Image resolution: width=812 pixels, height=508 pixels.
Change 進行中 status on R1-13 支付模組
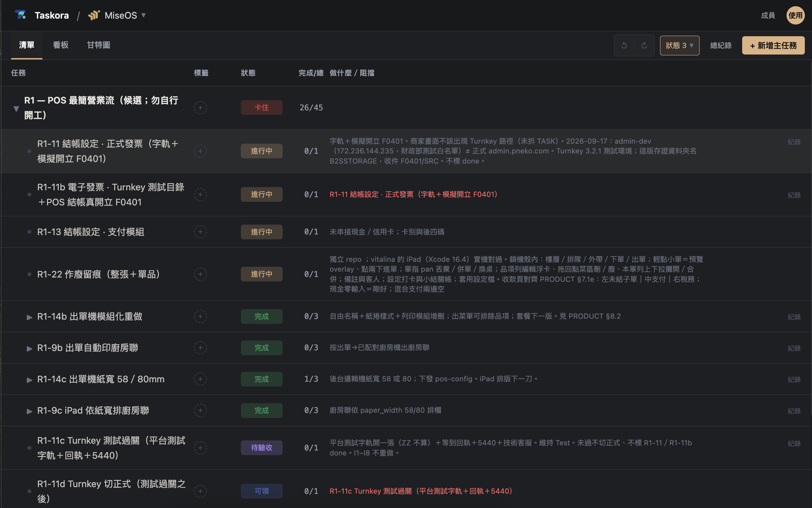coord(261,232)
